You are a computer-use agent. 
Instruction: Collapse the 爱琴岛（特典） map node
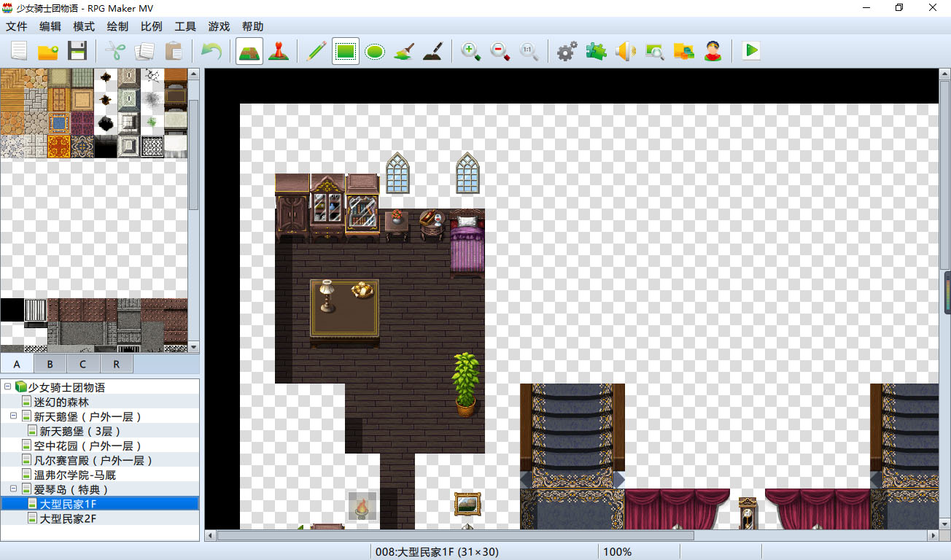point(13,489)
